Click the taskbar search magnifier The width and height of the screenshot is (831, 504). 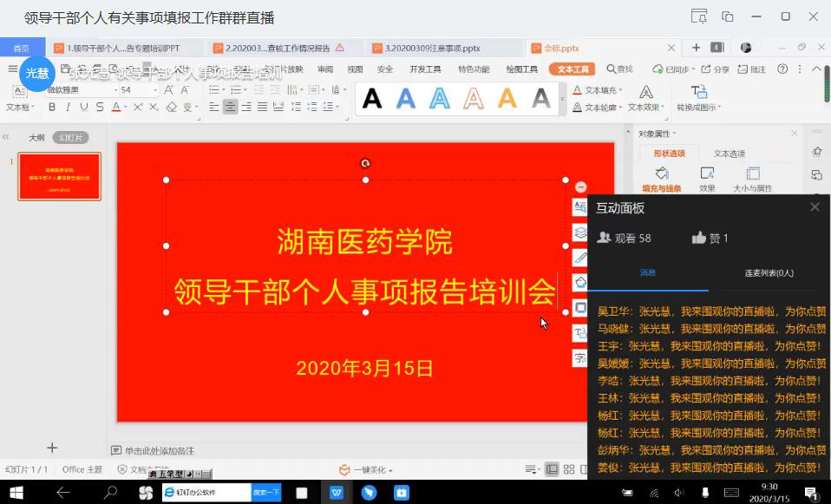point(110,493)
